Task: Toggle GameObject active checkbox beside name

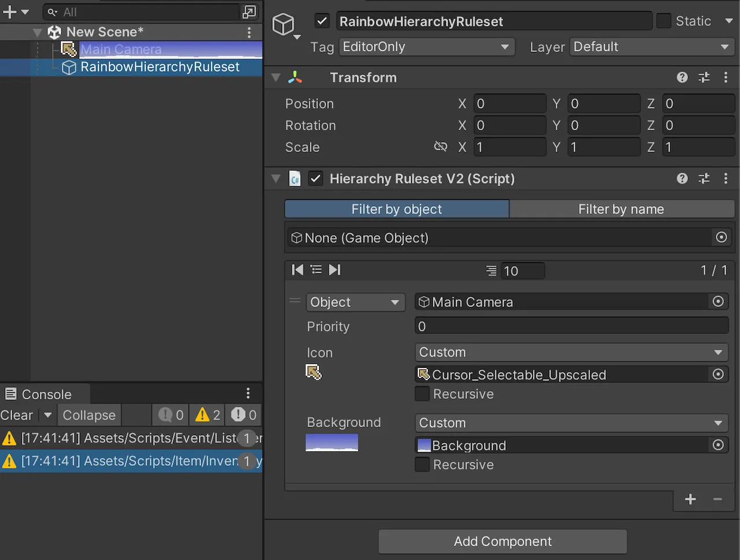Action: coord(322,21)
